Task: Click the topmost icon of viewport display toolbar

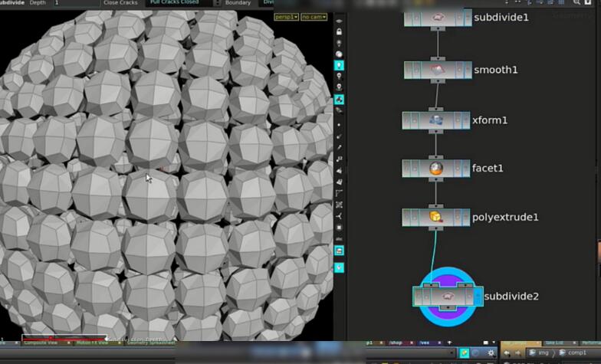Action: (x=339, y=21)
